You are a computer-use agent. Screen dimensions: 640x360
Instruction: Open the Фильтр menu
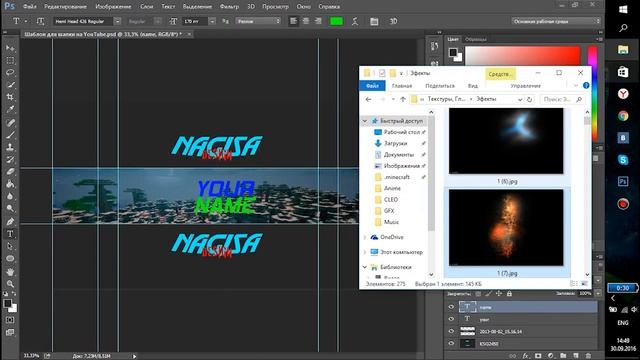click(x=229, y=7)
